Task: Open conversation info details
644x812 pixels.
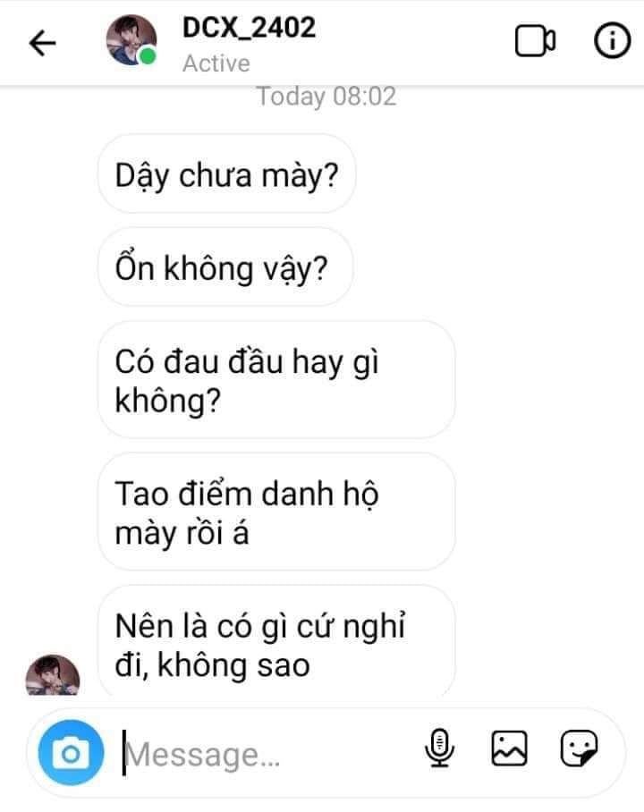Action: pos(613,42)
